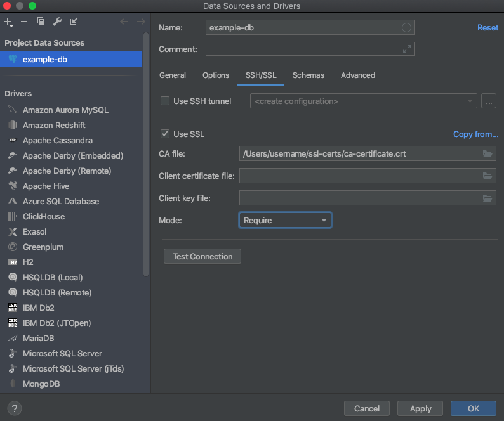Viewport: 504px width, 421px height.
Task: Click the color circle in Name field
Action: (406, 28)
